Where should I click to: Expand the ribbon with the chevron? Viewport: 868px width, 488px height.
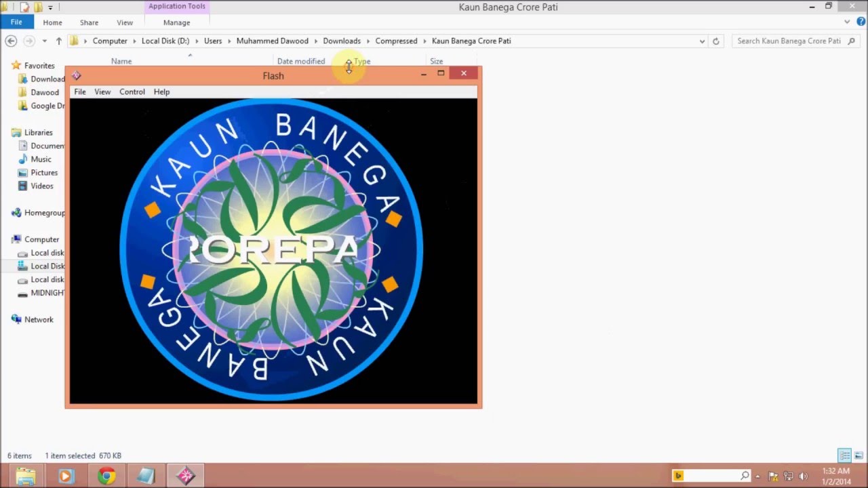pyautogui.click(x=847, y=22)
